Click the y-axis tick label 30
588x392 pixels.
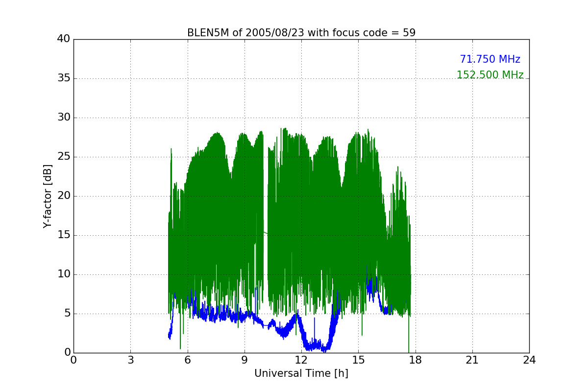click(63, 118)
